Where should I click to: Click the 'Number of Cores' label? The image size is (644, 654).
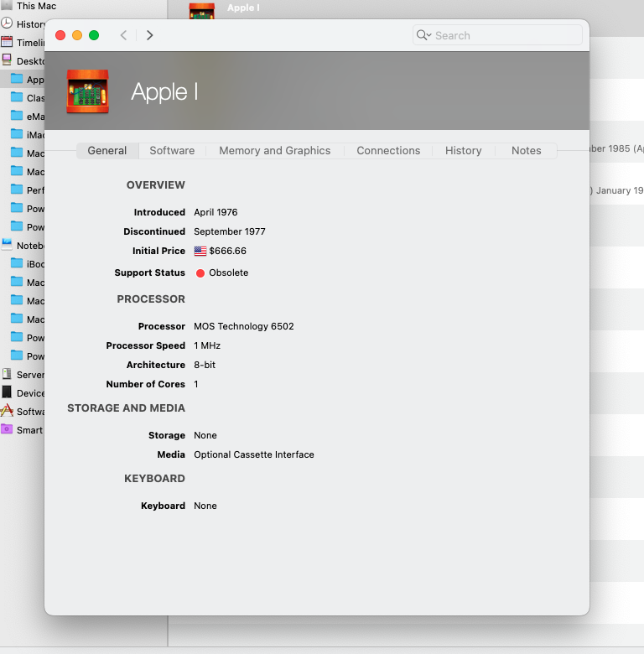click(x=146, y=384)
